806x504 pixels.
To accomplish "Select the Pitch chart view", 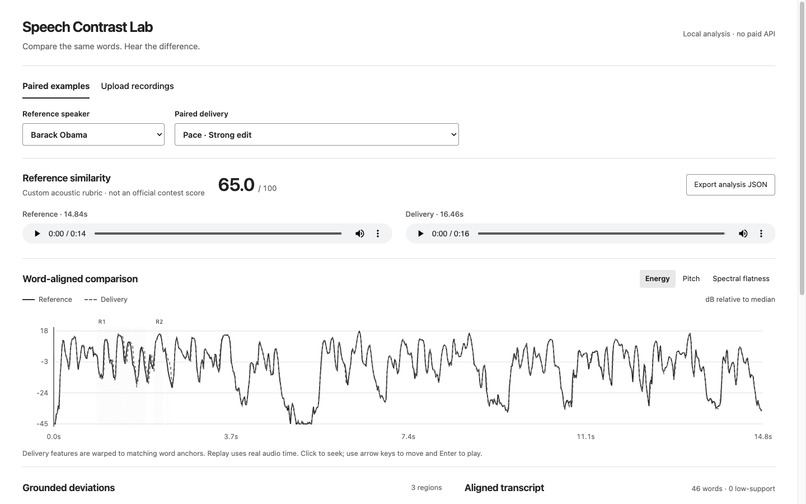I will (x=691, y=279).
